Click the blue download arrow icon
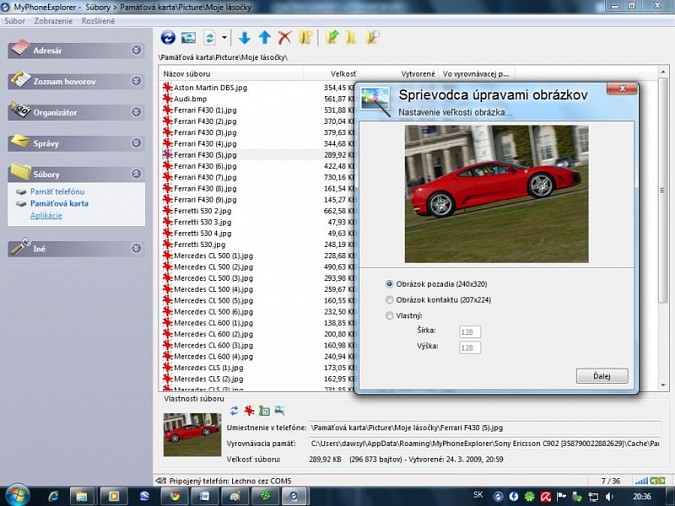Screen dimensions: 675x506 245,38
